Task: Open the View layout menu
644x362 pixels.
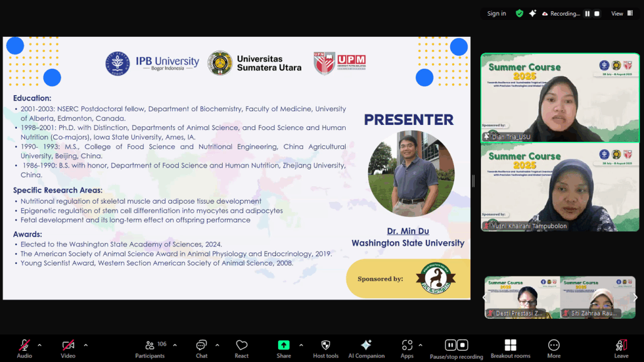Action: tap(620, 14)
